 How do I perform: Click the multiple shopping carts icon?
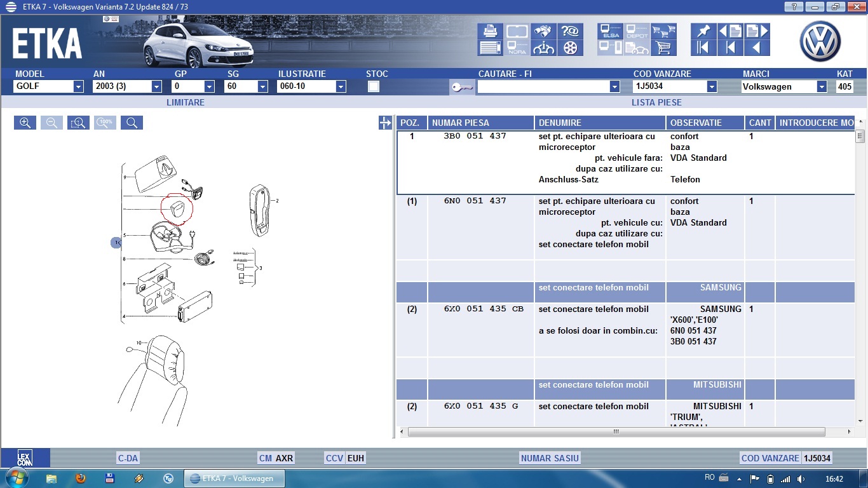point(663,31)
